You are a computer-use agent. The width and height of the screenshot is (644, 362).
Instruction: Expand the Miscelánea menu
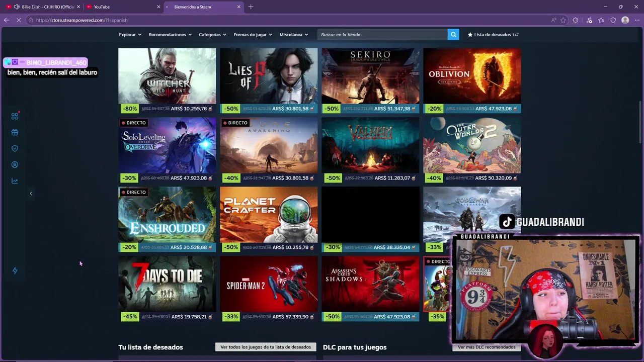pyautogui.click(x=293, y=35)
